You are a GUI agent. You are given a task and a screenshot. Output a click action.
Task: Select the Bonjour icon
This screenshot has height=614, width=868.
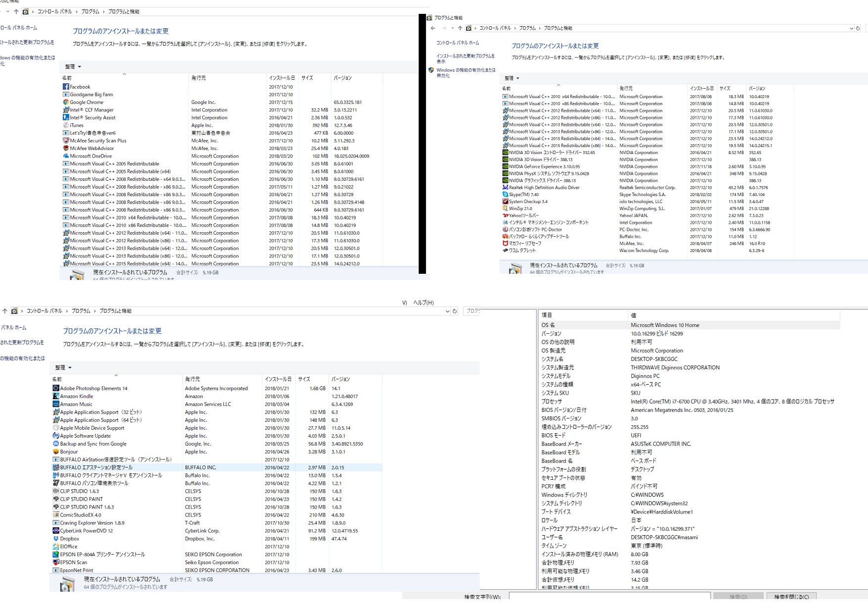56,452
